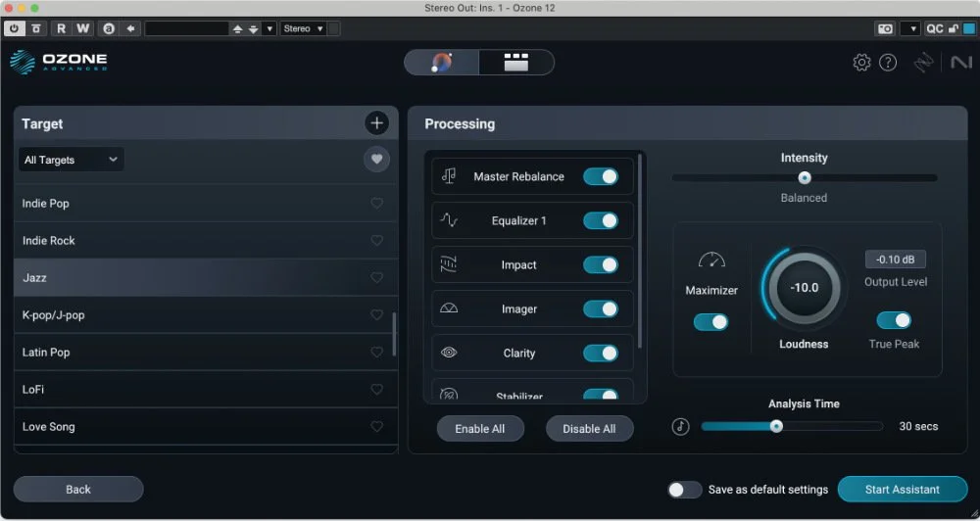Enable Write automation (W) button
Image resolution: width=980 pixels, height=521 pixels.
(82, 28)
